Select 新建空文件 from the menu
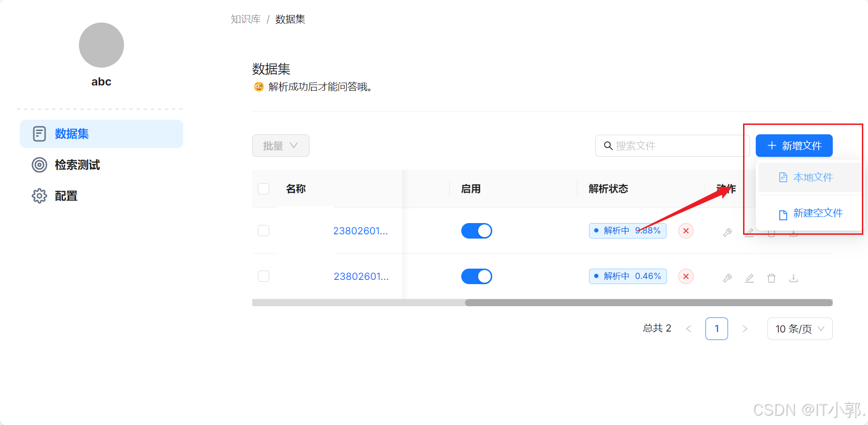Image resolution: width=868 pixels, height=425 pixels. click(817, 213)
